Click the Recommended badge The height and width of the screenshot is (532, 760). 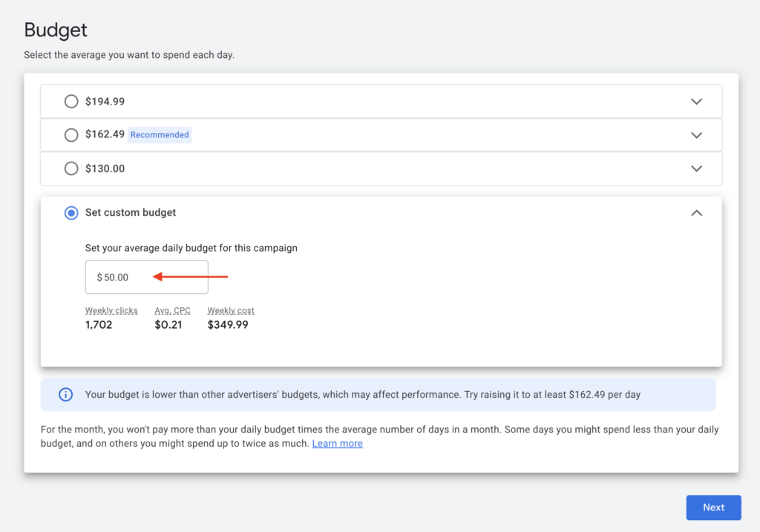(160, 135)
